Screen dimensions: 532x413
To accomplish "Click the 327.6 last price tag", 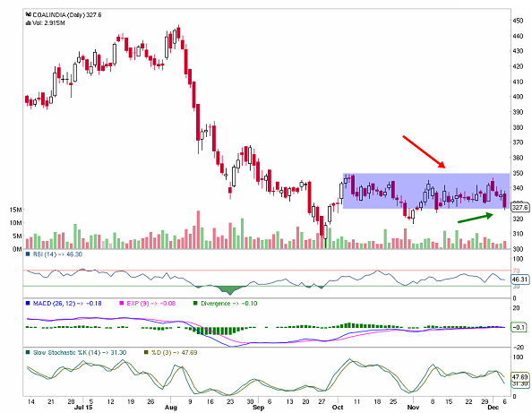I will tap(520, 207).
